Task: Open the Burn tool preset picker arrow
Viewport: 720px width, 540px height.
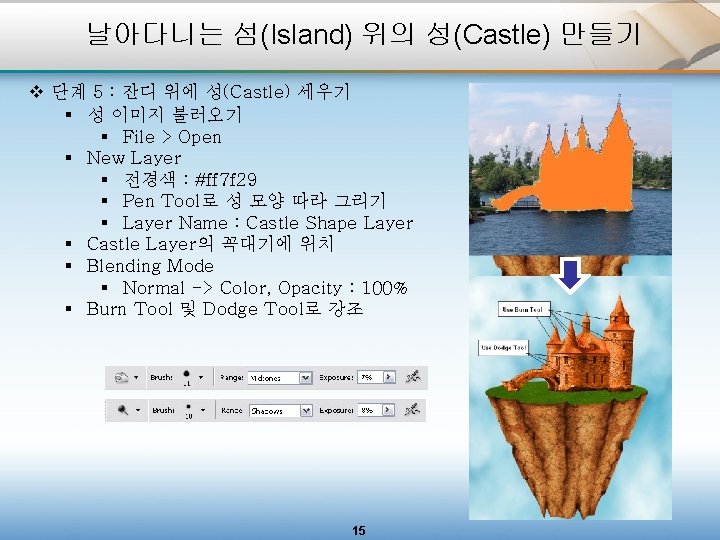Action: (136, 377)
